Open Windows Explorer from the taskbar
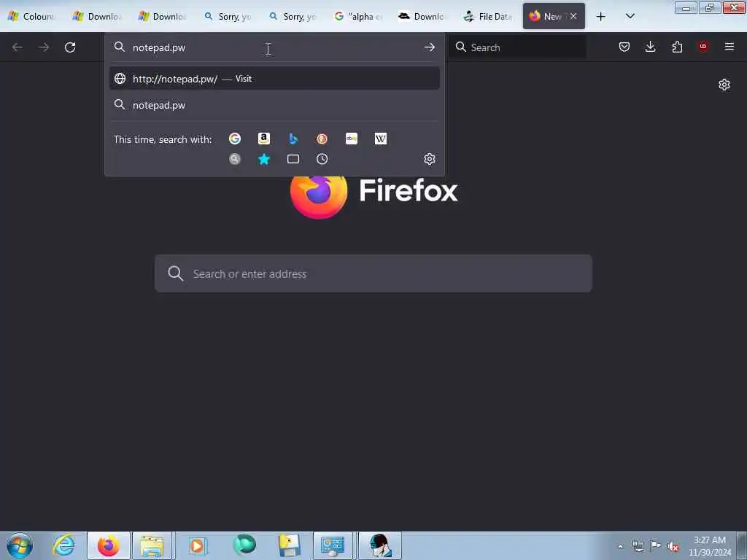The height and width of the screenshot is (560, 747). [x=153, y=545]
